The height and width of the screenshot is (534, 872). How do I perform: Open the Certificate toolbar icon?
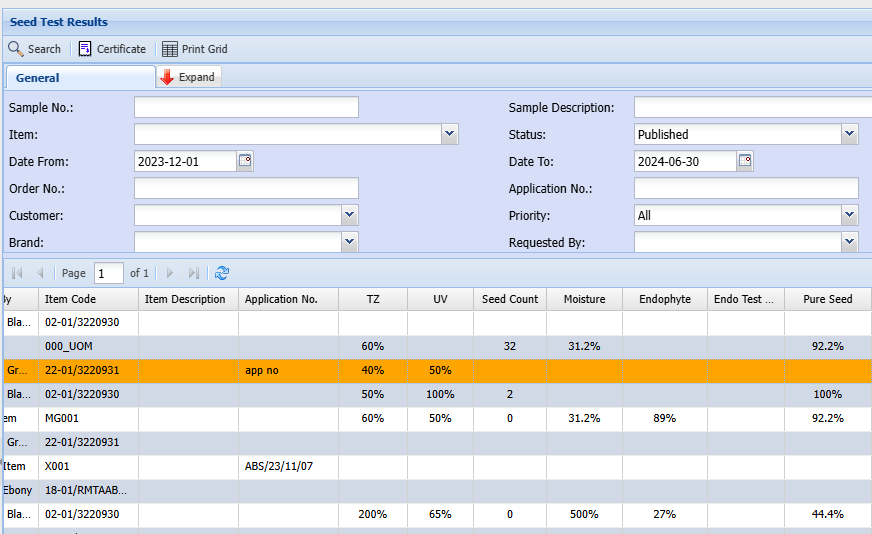(x=85, y=49)
